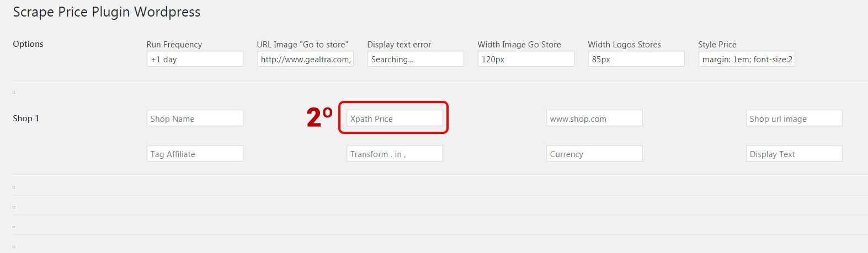
Task: Click the Shop Name field
Action: click(x=195, y=119)
